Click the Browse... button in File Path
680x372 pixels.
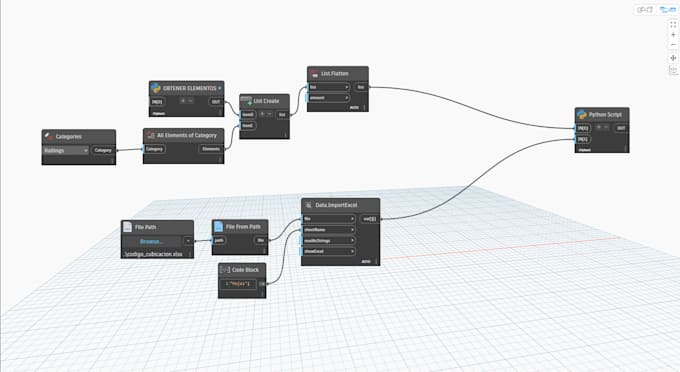coord(152,241)
